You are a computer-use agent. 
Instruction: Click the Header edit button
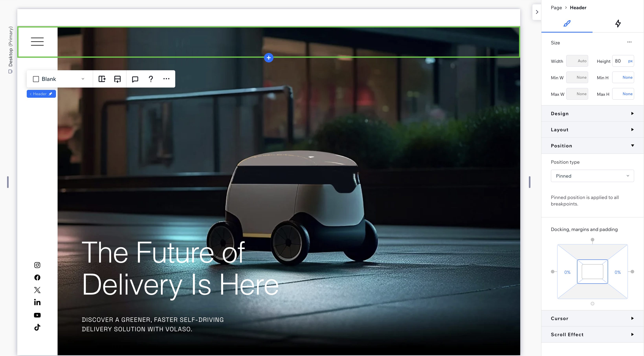pos(42,94)
